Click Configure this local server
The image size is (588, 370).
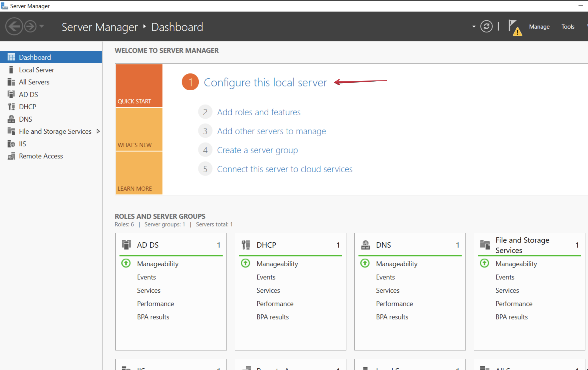click(265, 82)
